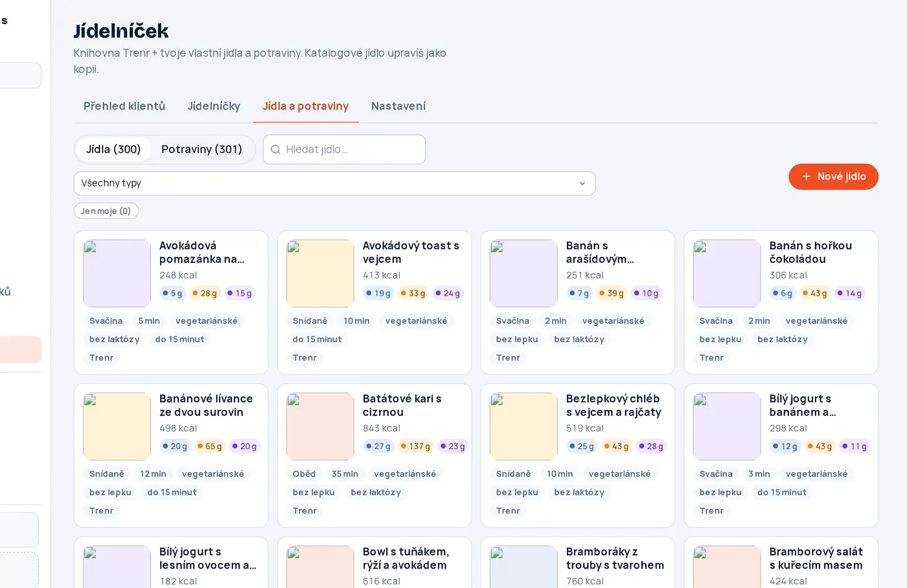Create a meal with Nové jídlo button

833,177
